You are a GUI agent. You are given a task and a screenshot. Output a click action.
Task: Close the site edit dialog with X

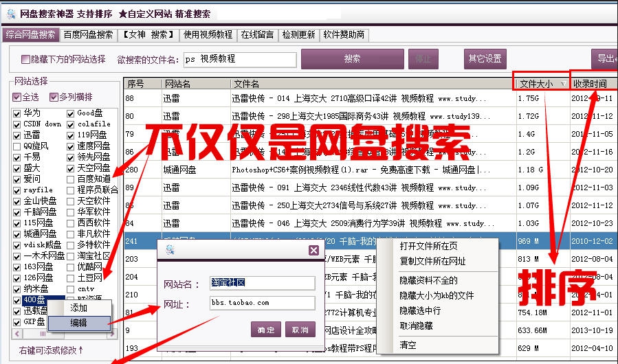point(313,250)
